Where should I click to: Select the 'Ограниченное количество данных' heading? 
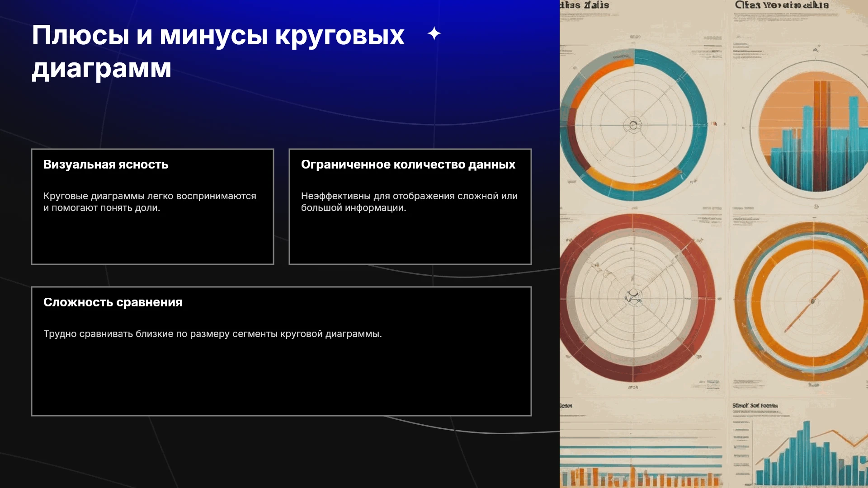pos(408,164)
